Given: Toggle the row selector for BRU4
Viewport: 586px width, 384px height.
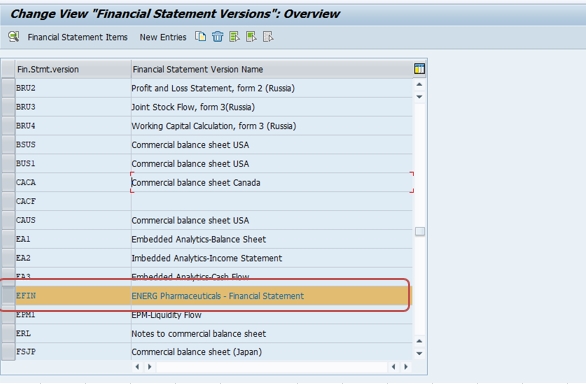Looking at the screenshot, I should click(8, 126).
